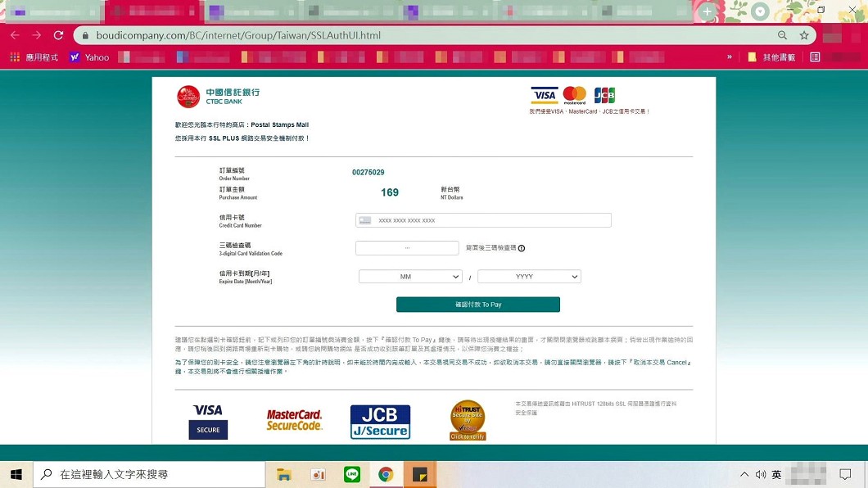Click the CVV info circle icon
This screenshot has width=868, height=488.
click(522, 248)
